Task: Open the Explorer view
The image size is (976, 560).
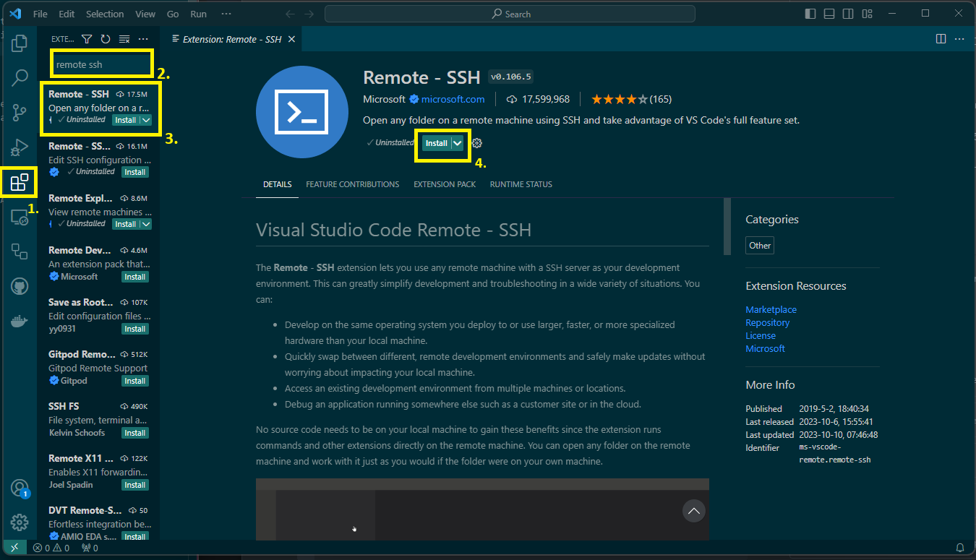Action: click(19, 43)
